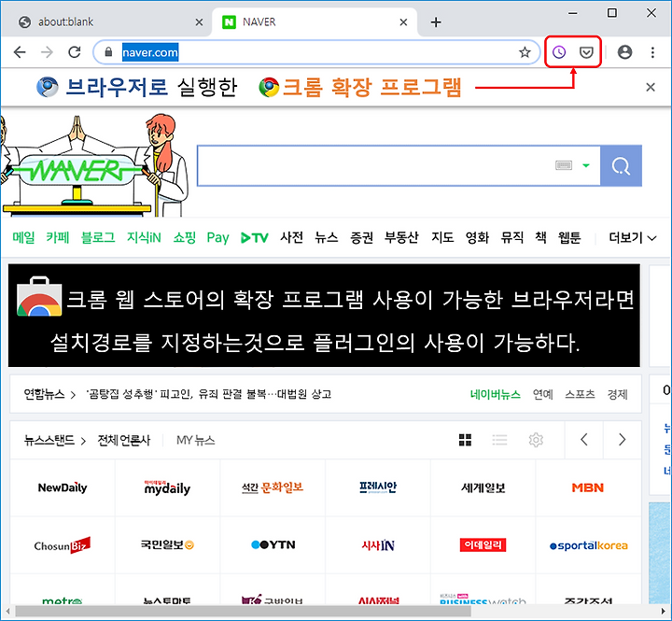Open the user profile avatar icon

[624, 52]
